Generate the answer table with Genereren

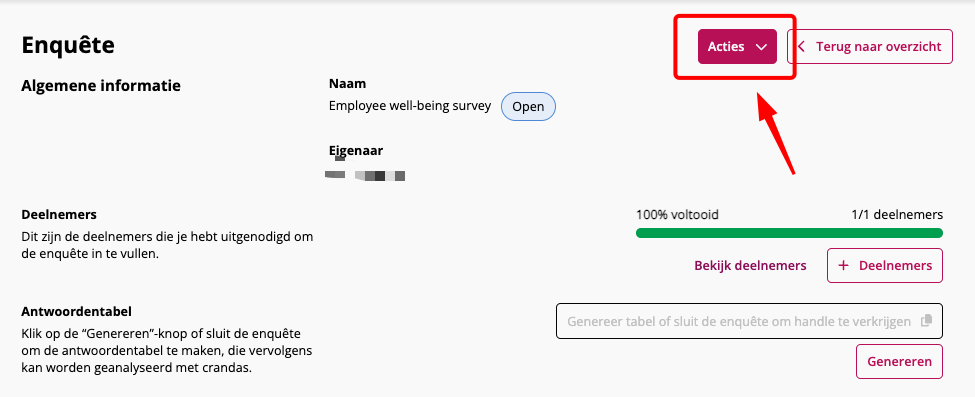tap(899, 362)
